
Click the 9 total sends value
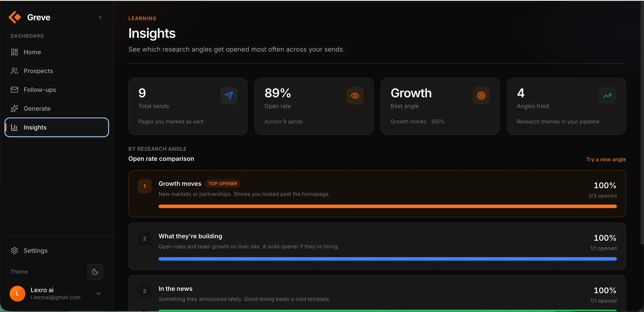click(142, 93)
